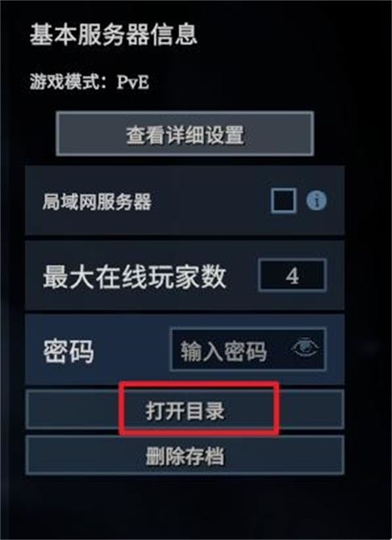Click the max players field showing 4
Screen dimensions: 392x540
pos(292,276)
